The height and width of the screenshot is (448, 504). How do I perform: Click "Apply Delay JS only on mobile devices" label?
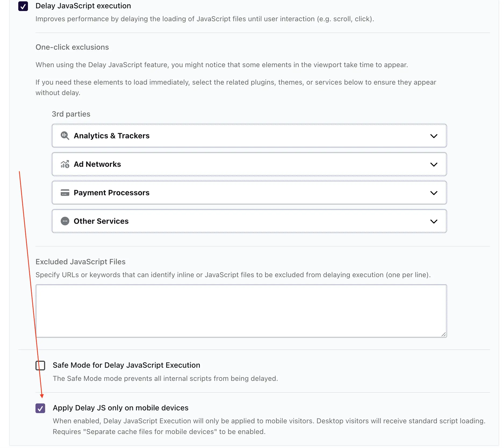point(120,408)
